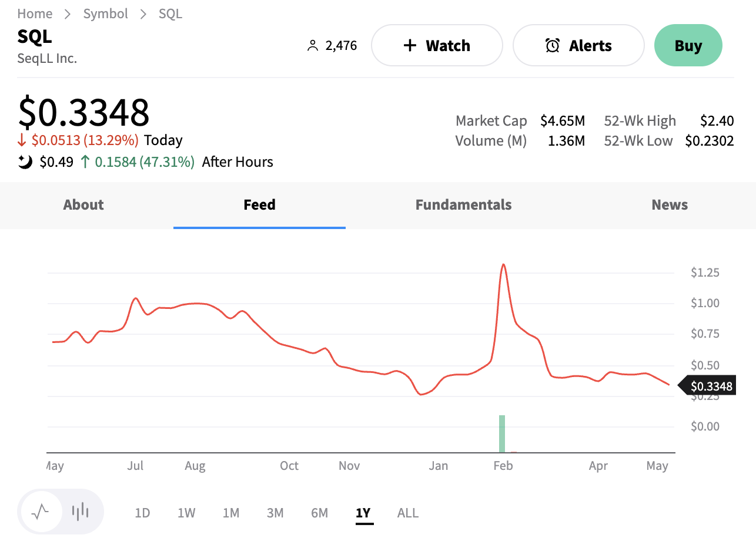The image size is (756, 538).
Task: Click the $0.3348 chart price marker
Action: 707,386
